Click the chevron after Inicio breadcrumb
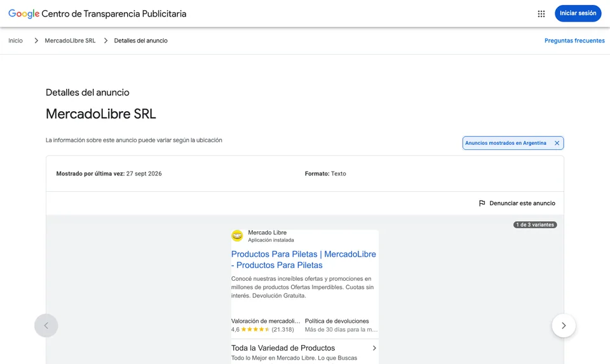 pos(36,41)
